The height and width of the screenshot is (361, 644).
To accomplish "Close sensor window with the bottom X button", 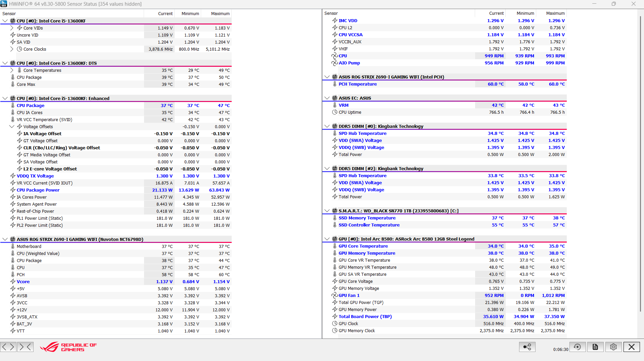I will 632,347.
